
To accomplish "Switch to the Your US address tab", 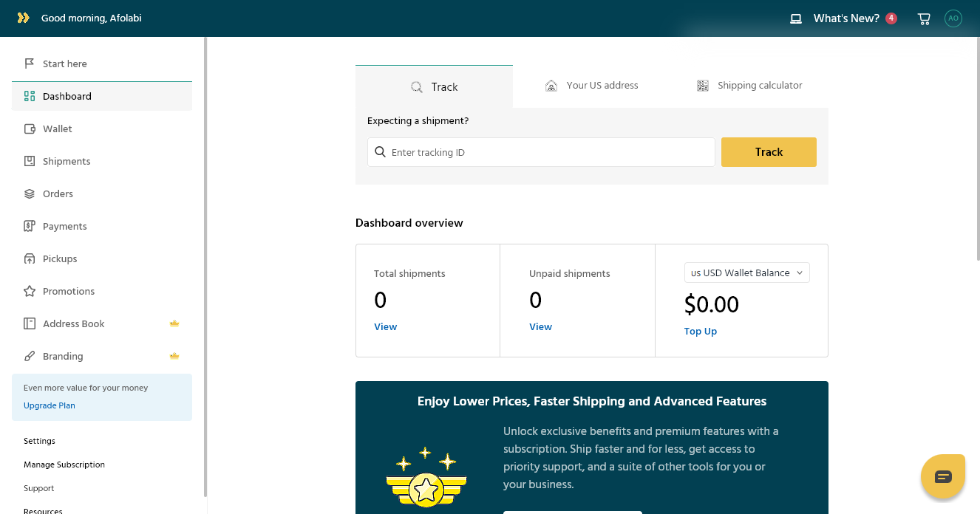I will 591,86.
